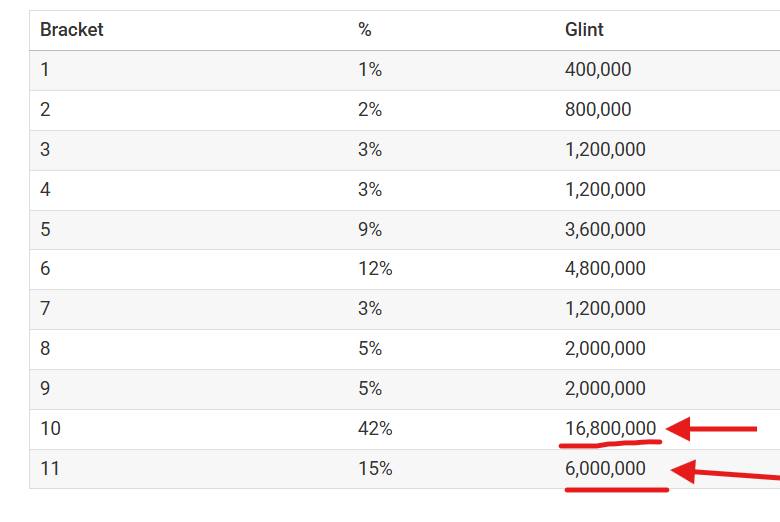780x522 pixels.
Task: Click the 9% percentage cell
Action: [370, 229]
